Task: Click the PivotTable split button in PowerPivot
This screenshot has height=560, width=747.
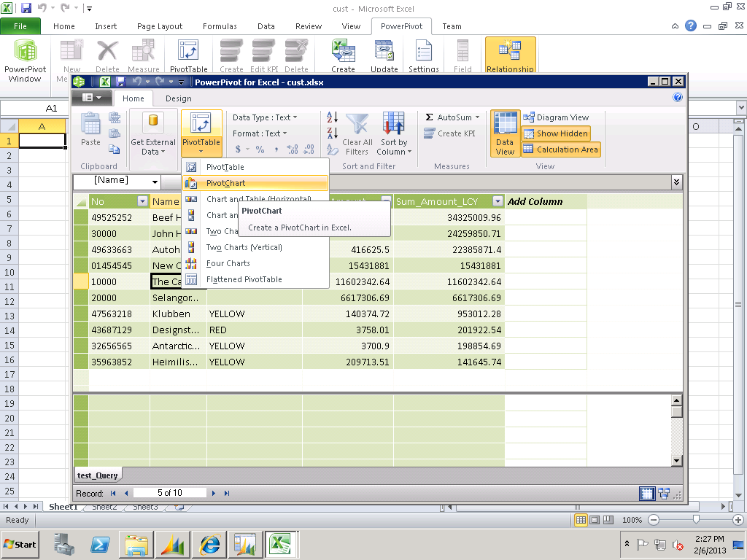Action: click(x=201, y=133)
